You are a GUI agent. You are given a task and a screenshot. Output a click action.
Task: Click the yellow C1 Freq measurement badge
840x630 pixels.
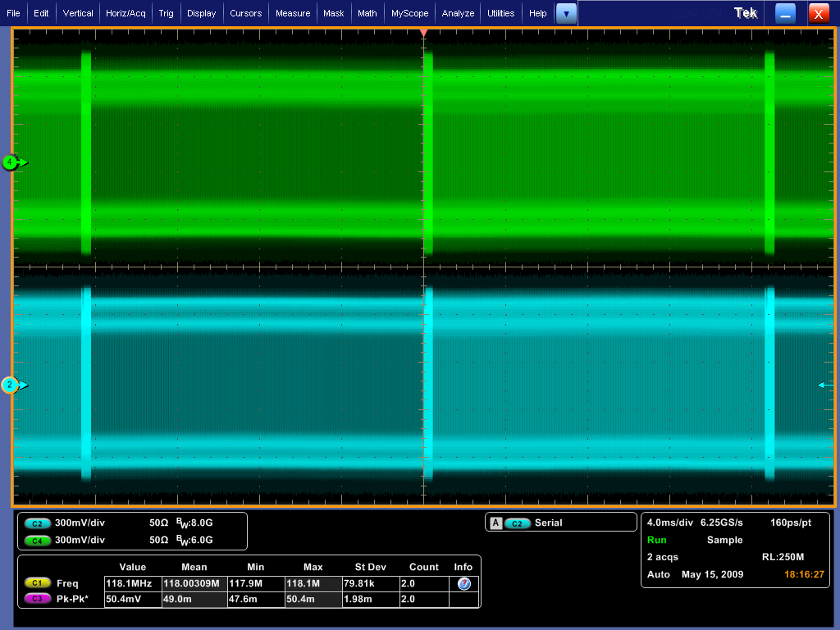[38, 583]
